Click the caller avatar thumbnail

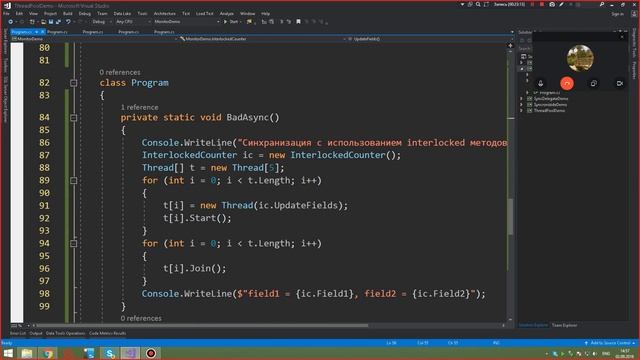pyautogui.click(x=580, y=58)
